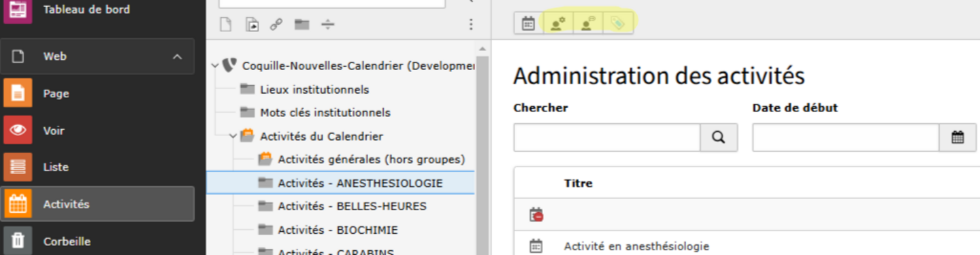Click the orange calendar Activités icon

click(18, 203)
